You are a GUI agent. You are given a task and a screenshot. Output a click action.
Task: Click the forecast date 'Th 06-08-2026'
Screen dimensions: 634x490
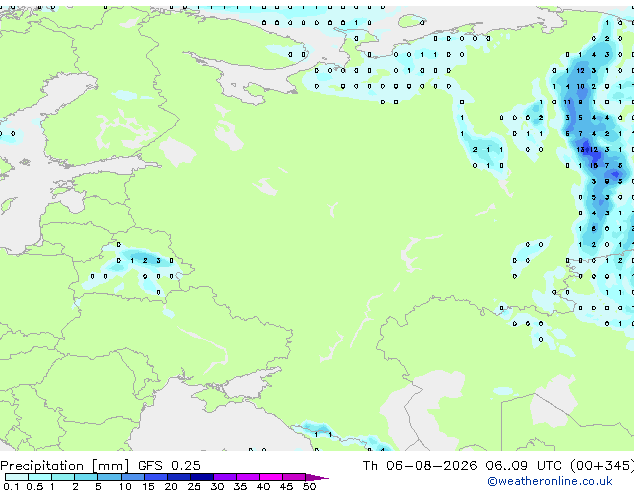point(420,466)
